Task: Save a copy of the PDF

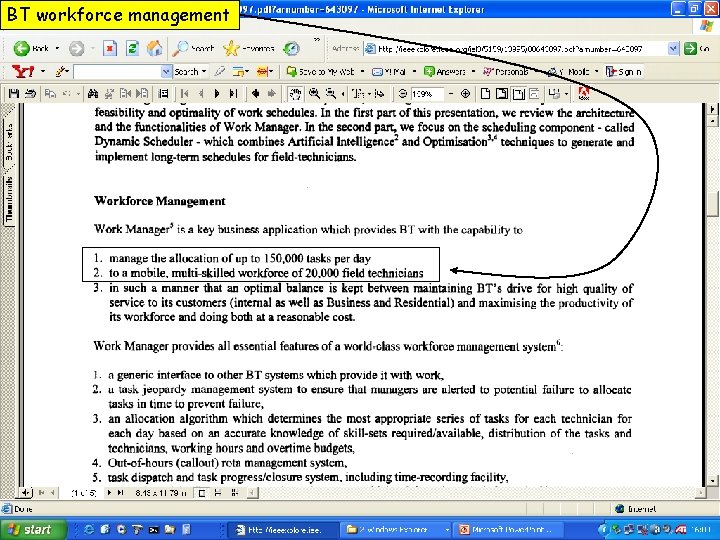Action: [x=14, y=94]
